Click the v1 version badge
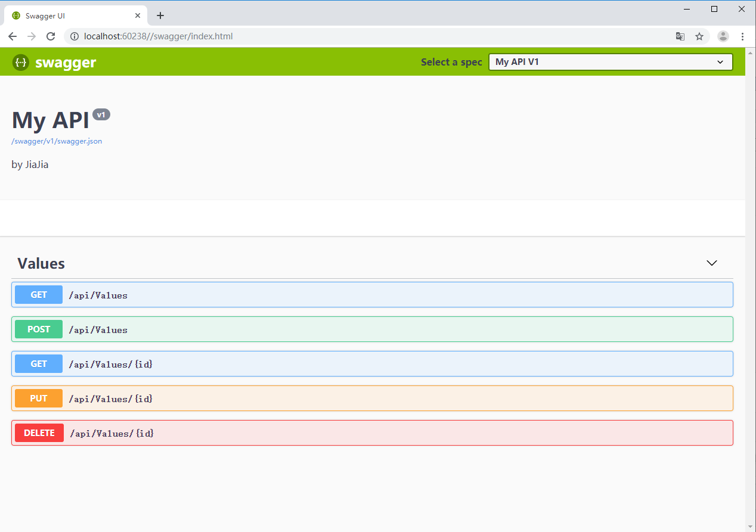The image size is (756, 532). pyautogui.click(x=101, y=114)
